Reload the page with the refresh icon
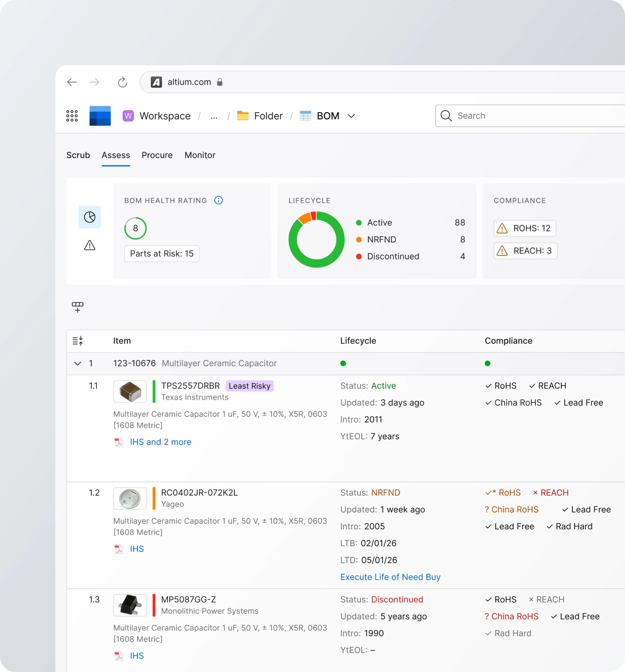The image size is (625, 672). pyautogui.click(x=123, y=82)
